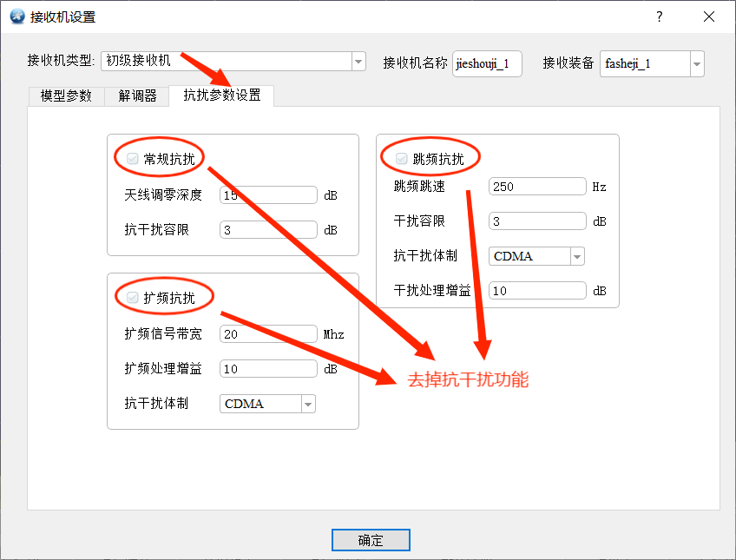
Task: Click the 跳频跳速 value field
Action: tap(537, 187)
